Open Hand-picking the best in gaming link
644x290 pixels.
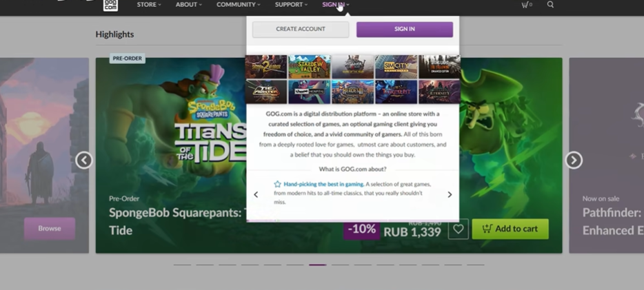[323, 184]
